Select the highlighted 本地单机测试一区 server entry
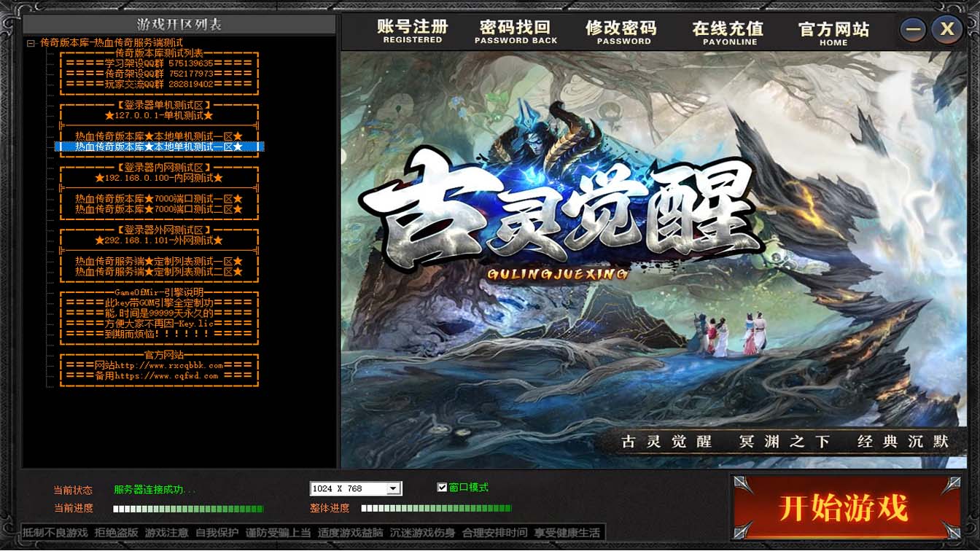Image resolution: width=980 pixels, height=551 pixels. click(159, 146)
